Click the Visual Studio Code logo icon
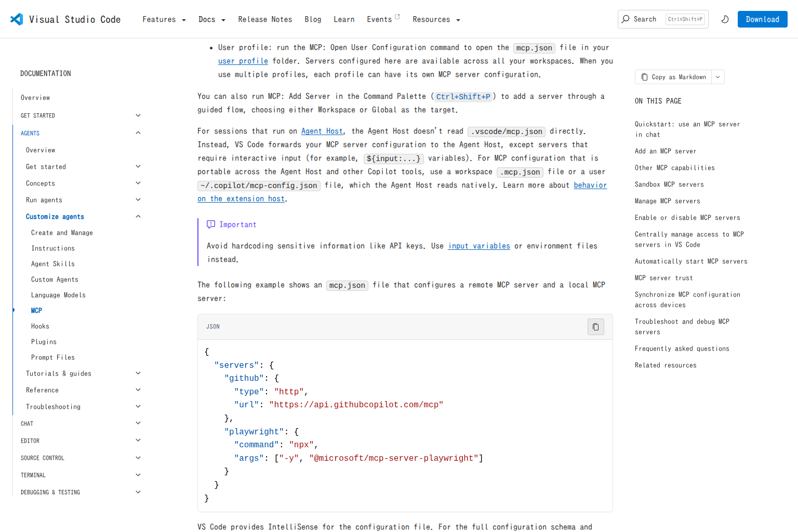This screenshot has height=532, width=798. (x=17, y=19)
